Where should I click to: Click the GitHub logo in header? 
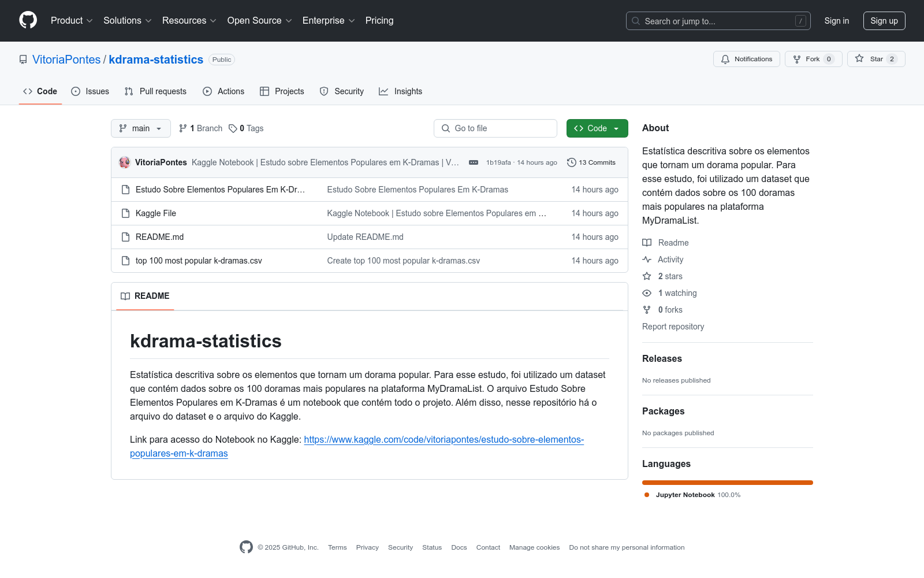pos(28,20)
